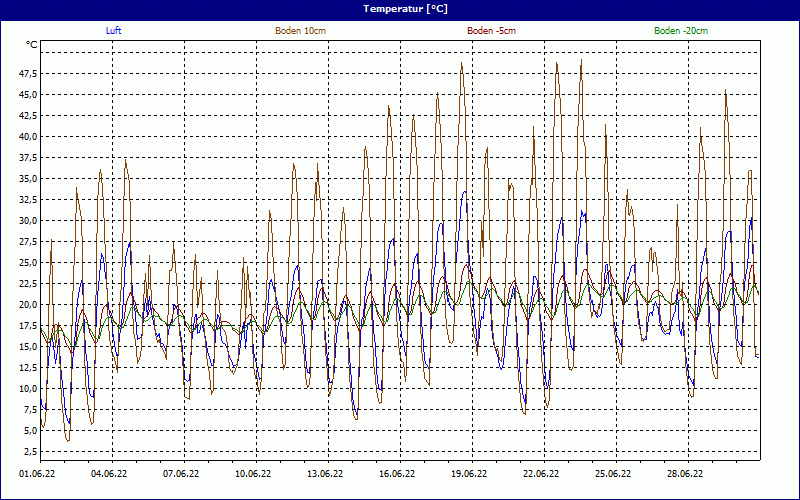Viewport: 800px width, 500px height.
Task: Click the 04.06.22 date label
Action: (x=110, y=474)
